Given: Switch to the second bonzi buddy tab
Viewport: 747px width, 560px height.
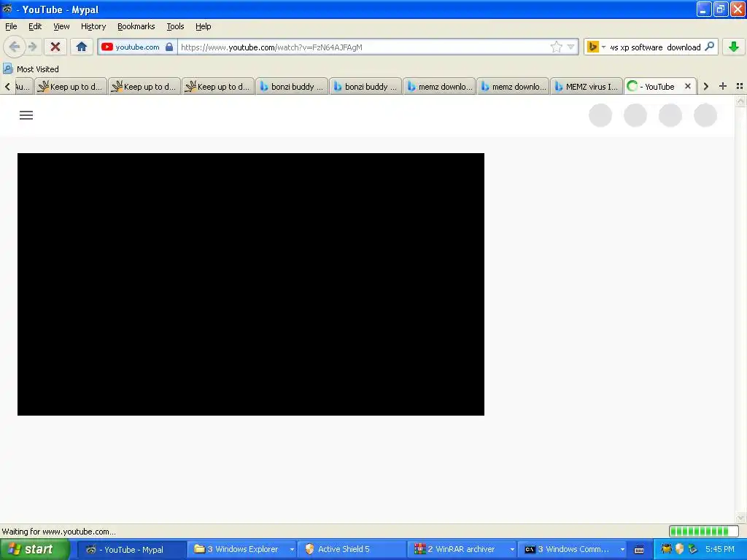Looking at the screenshot, I should click(x=365, y=86).
